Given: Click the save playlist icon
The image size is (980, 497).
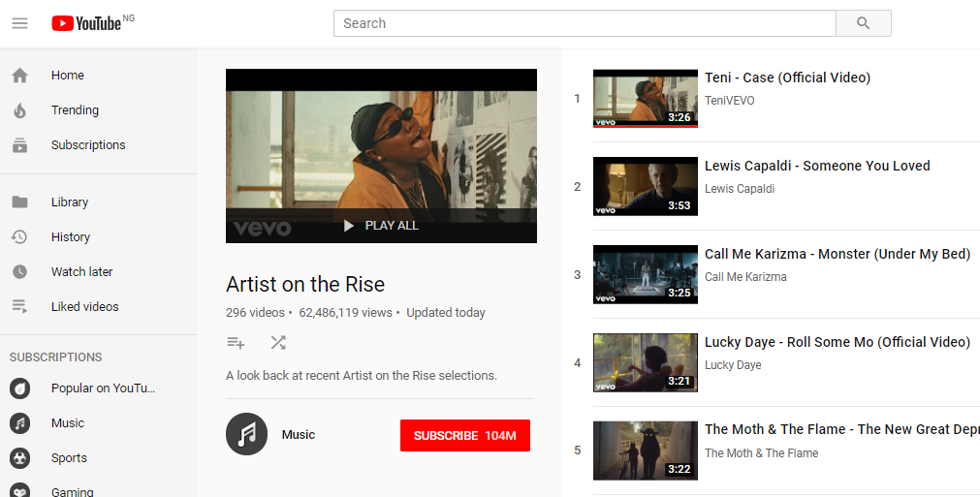Looking at the screenshot, I should click(236, 343).
